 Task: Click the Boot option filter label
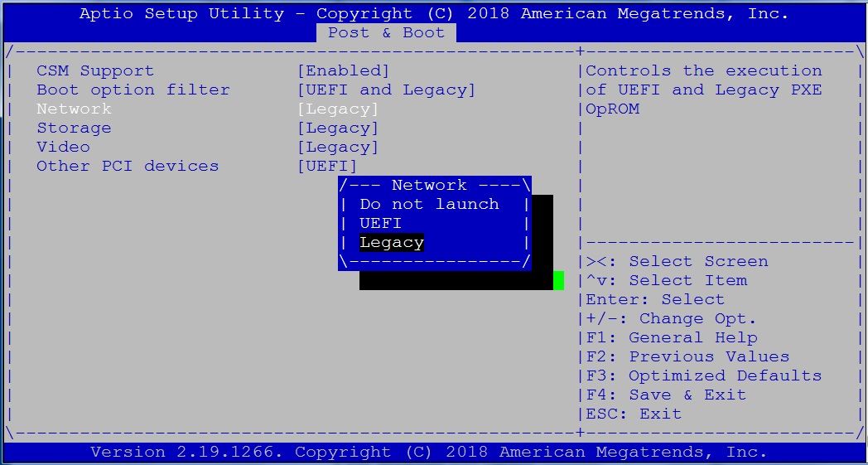(133, 90)
